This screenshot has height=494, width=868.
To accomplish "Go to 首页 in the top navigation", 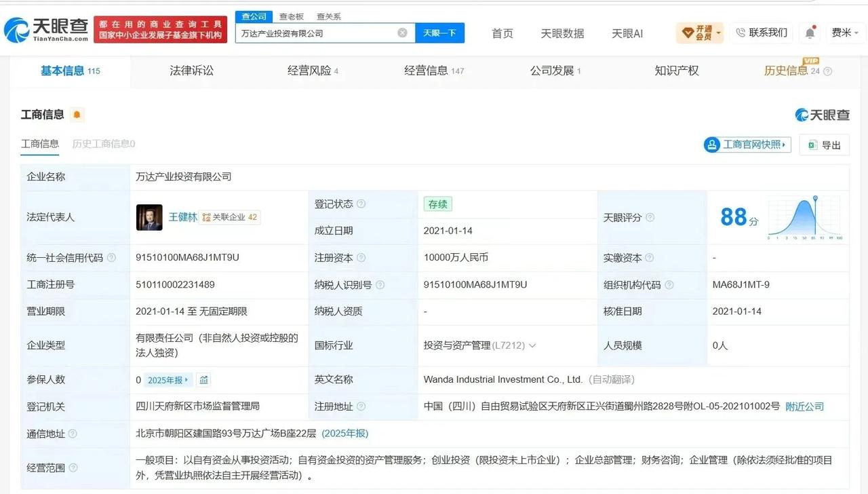I will (502, 33).
